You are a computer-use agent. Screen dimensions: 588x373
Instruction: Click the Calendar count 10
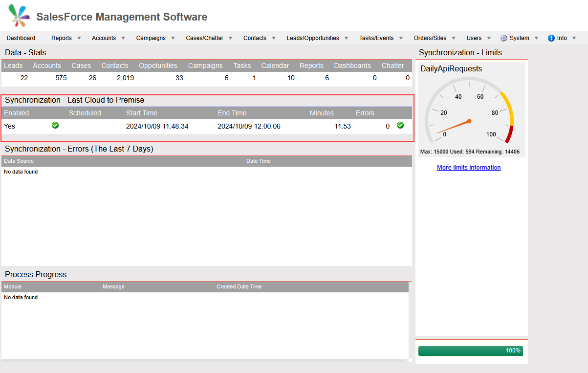(x=291, y=78)
